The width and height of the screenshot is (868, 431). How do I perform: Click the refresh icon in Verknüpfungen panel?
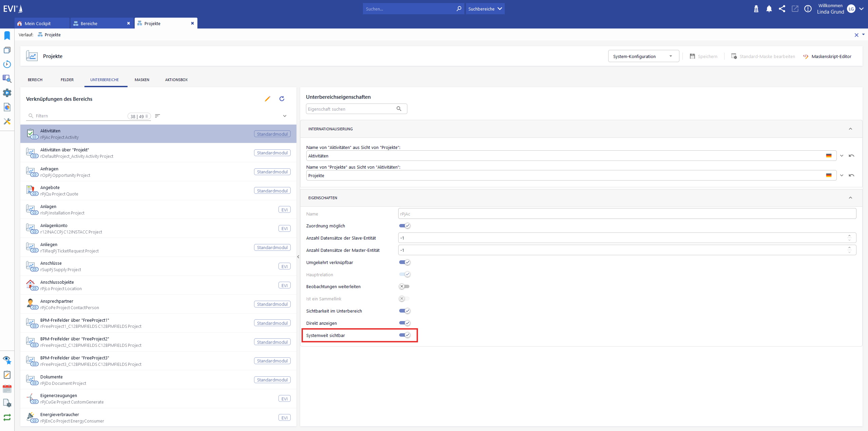(282, 99)
